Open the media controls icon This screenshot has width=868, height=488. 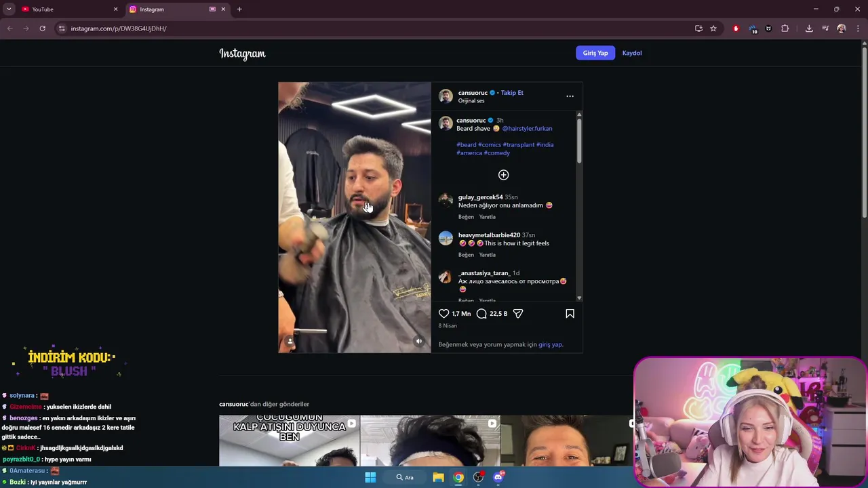(x=825, y=28)
